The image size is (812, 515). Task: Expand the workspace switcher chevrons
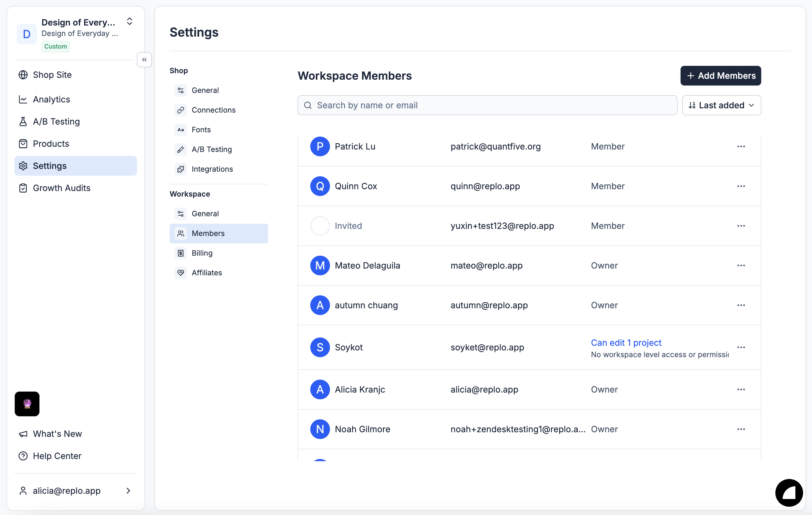(130, 22)
